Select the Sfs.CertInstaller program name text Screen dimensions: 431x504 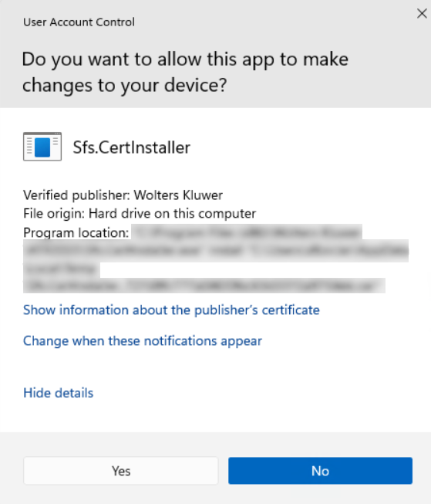click(x=131, y=147)
